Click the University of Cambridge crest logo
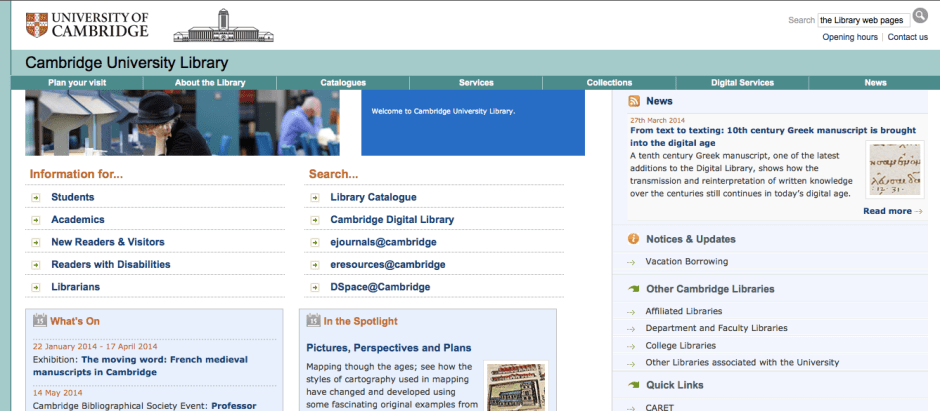 click(x=37, y=25)
